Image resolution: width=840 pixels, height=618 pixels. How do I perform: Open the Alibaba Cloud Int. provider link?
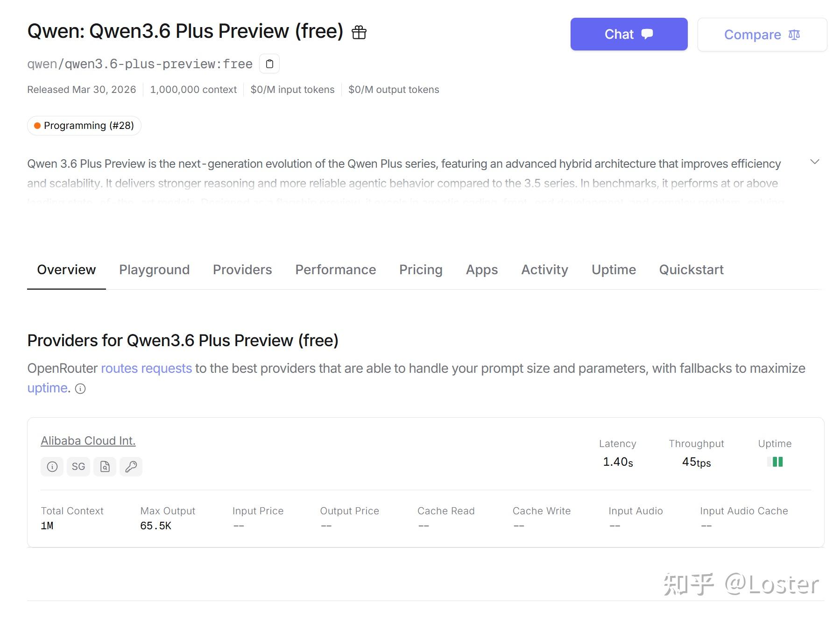click(88, 440)
